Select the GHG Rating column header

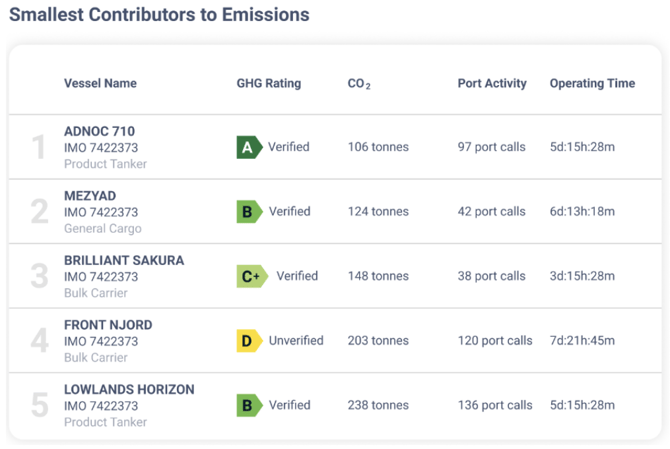coord(269,83)
